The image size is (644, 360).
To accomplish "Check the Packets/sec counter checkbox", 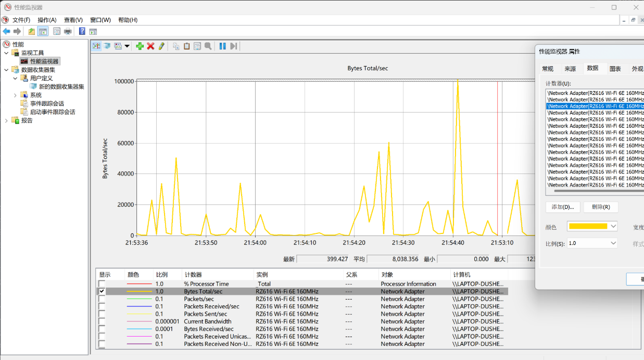I will pos(102,299).
